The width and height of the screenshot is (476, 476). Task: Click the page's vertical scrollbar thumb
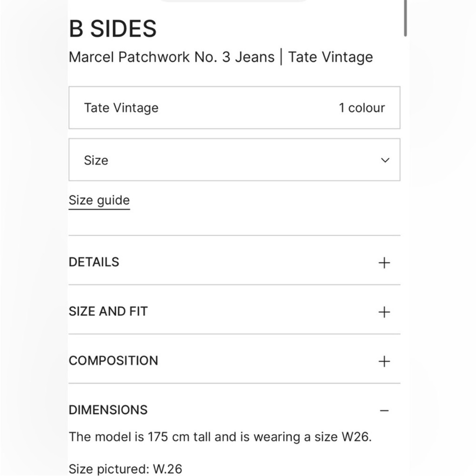[x=406, y=18]
